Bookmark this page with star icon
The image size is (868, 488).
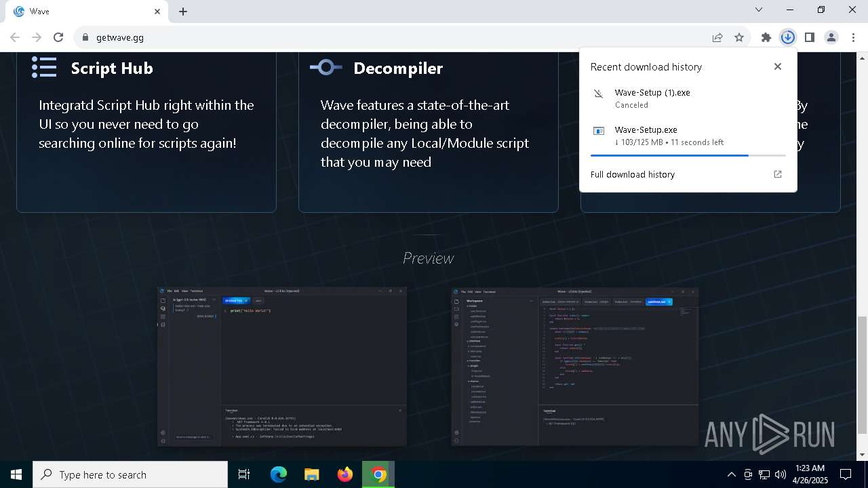[x=739, y=37]
